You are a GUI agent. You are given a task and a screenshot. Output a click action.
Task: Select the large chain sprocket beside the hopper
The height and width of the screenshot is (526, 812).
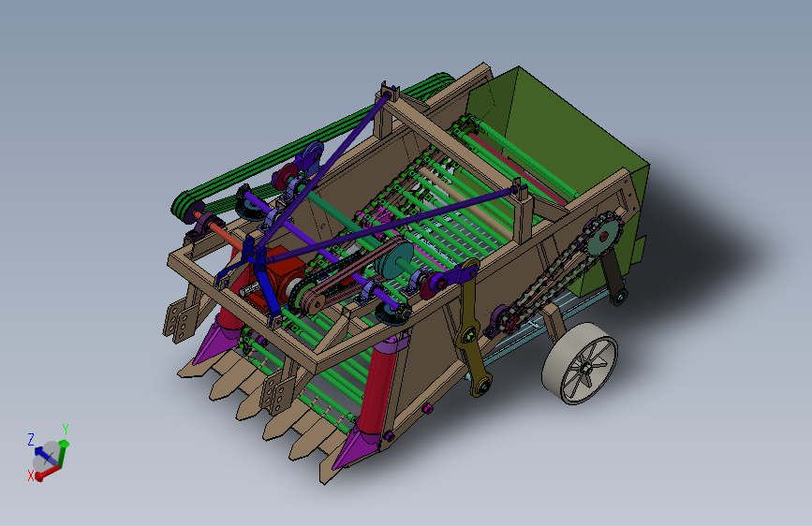click(603, 236)
